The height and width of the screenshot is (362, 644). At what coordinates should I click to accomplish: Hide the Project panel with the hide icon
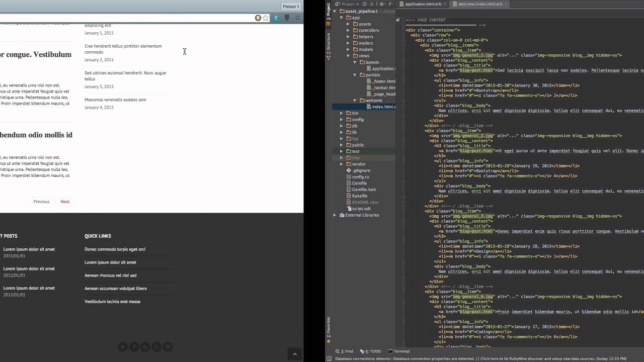click(391, 4)
